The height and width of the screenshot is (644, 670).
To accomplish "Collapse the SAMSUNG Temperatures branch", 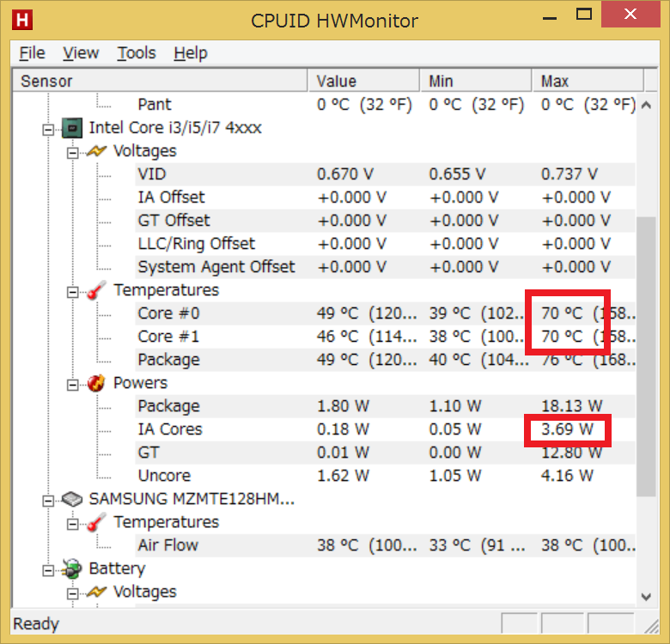I will click(x=73, y=524).
